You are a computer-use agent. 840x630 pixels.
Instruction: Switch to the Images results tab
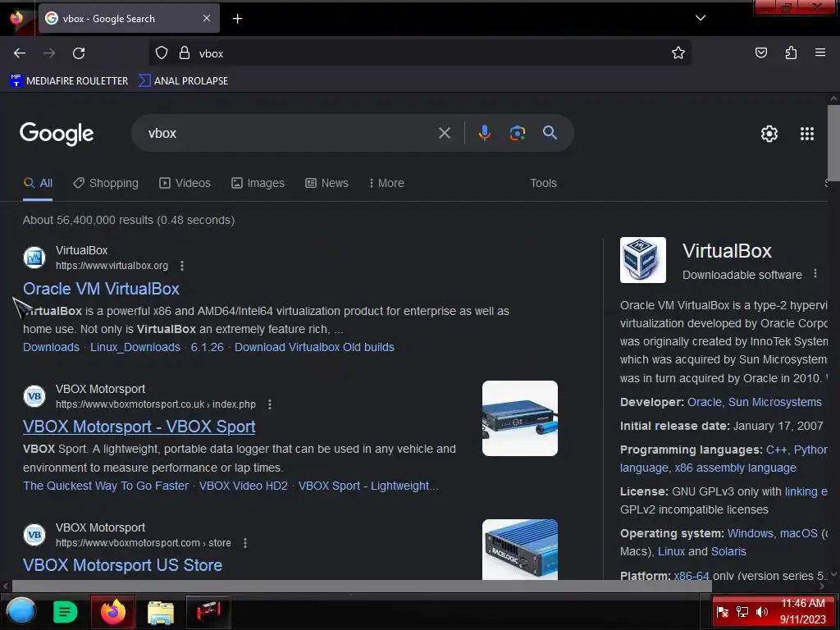258,183
